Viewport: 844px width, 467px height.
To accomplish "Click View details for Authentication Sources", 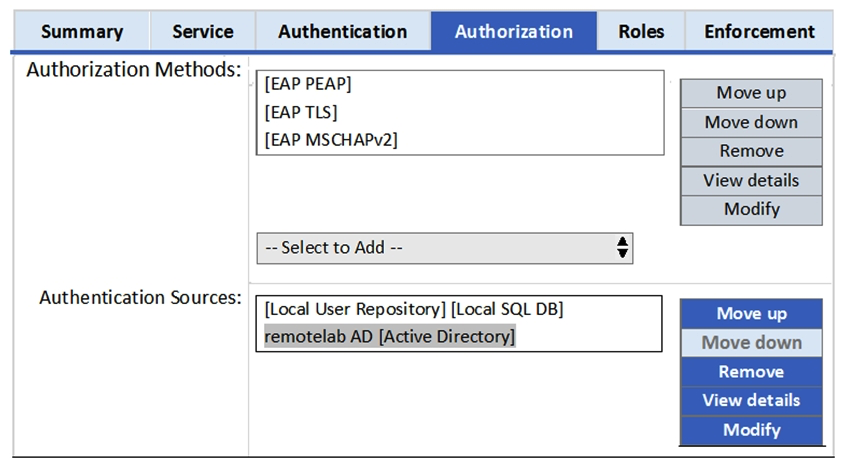I will click(751, 401).
